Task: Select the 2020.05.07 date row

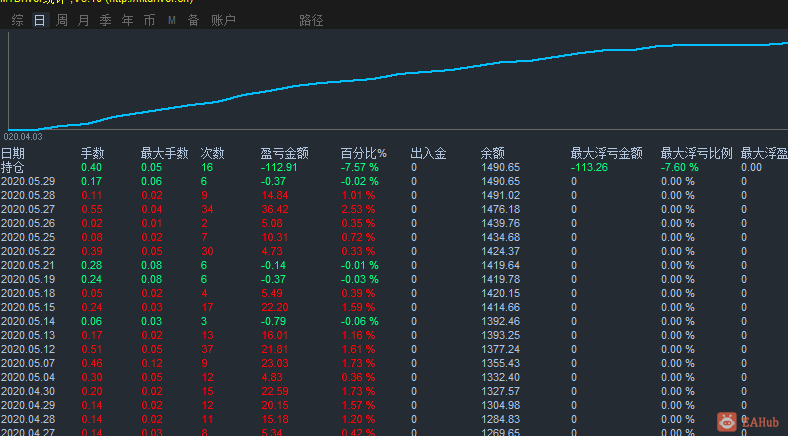Action: tap(394, 363)
